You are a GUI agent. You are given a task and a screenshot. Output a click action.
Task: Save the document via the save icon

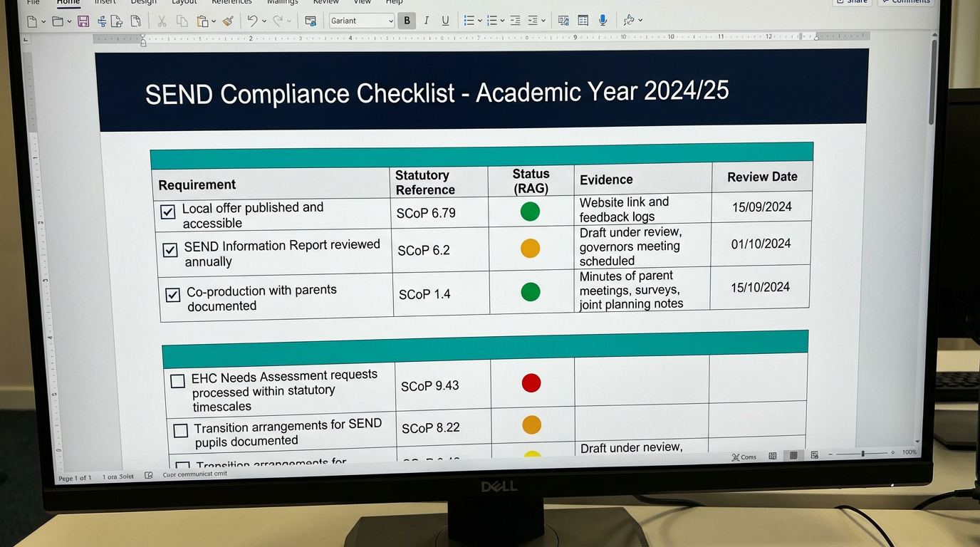click(83, 21)
